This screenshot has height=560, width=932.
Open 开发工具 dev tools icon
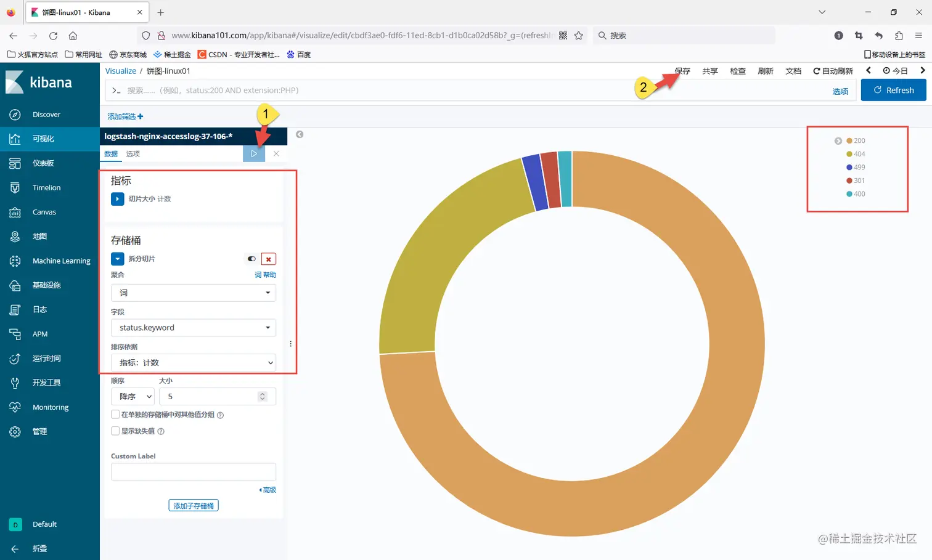coord(15,383)
